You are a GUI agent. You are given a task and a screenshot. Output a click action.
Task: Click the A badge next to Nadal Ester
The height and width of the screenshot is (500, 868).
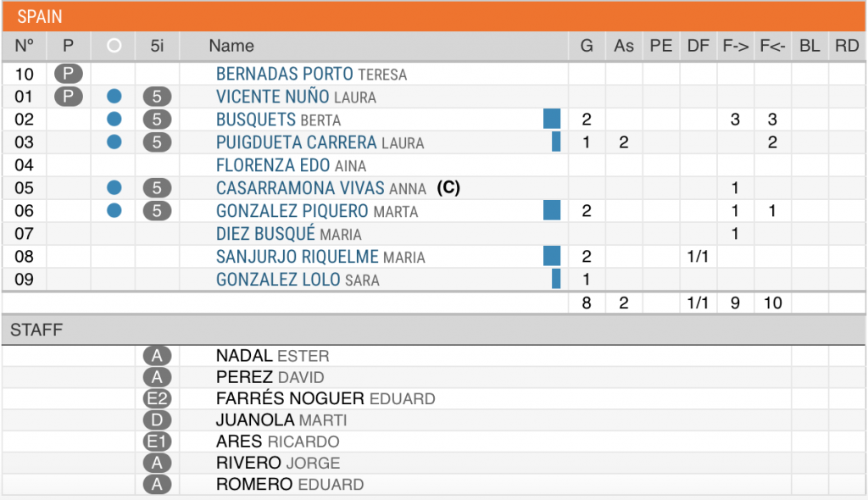pyautogui.click(x=157, y=355)
